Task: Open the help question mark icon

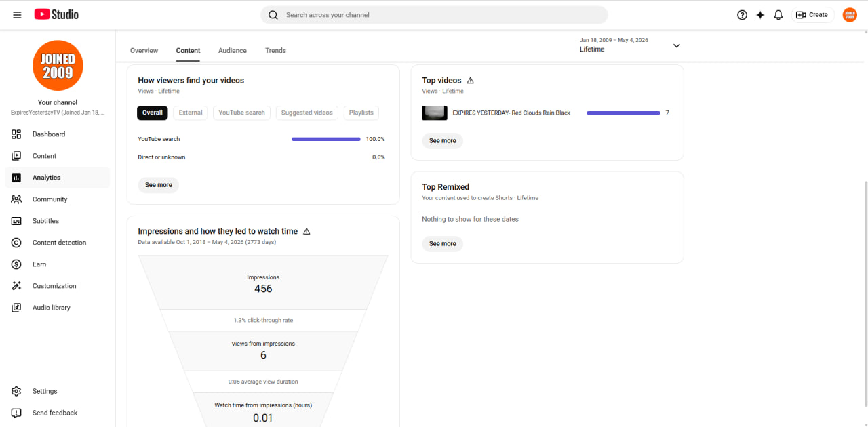Action: click(x=742, y=15)
